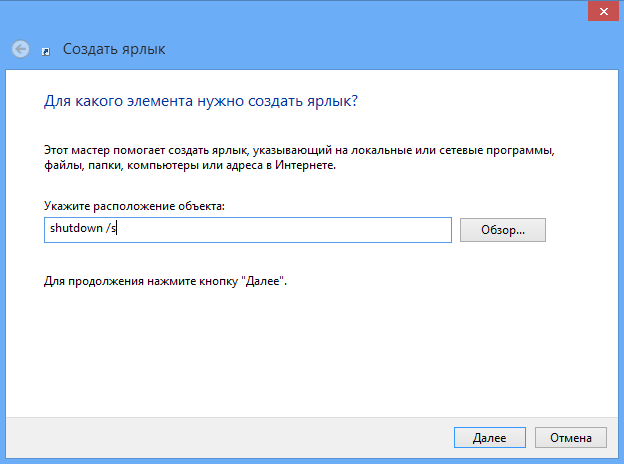
Task: Place cursor after /s in the location field
Action: (x=116, y=228)
